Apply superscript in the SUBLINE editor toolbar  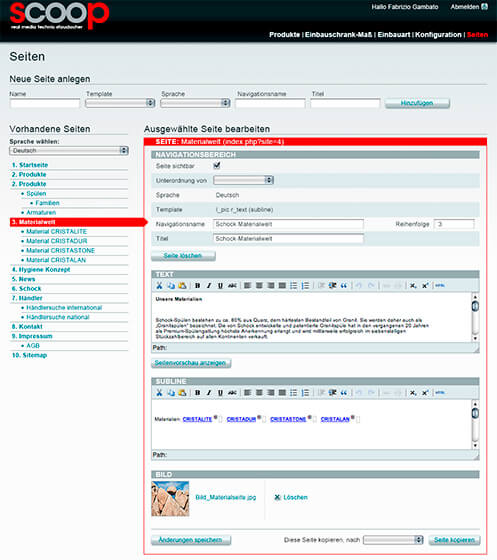coord(425,393)
